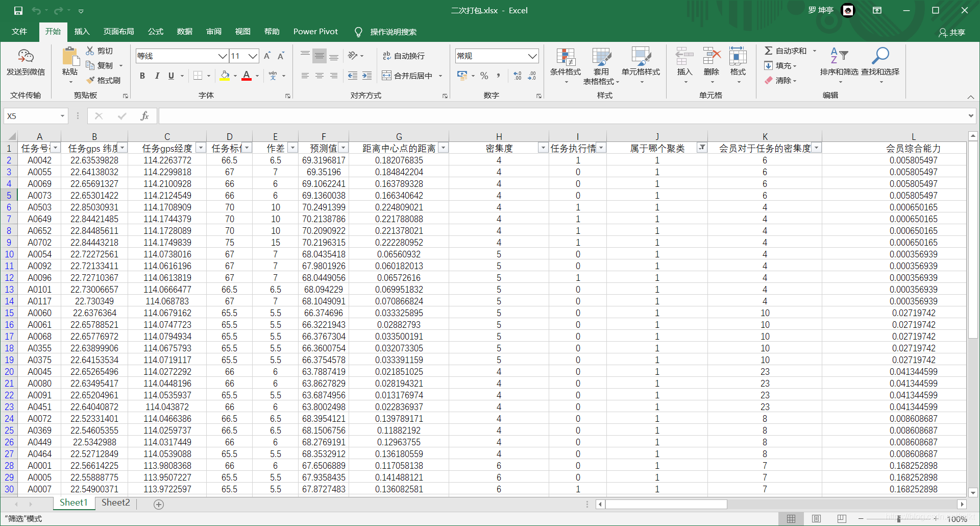This screenshot has width=980, height=526.
Task: Open the number format dropdown 常规
Action: (x=532, y=56)
